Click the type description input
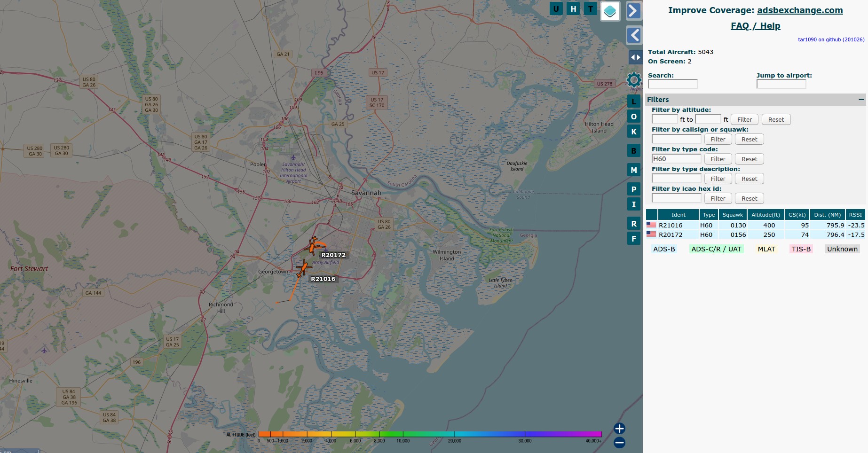 click(x=676, y=179)
